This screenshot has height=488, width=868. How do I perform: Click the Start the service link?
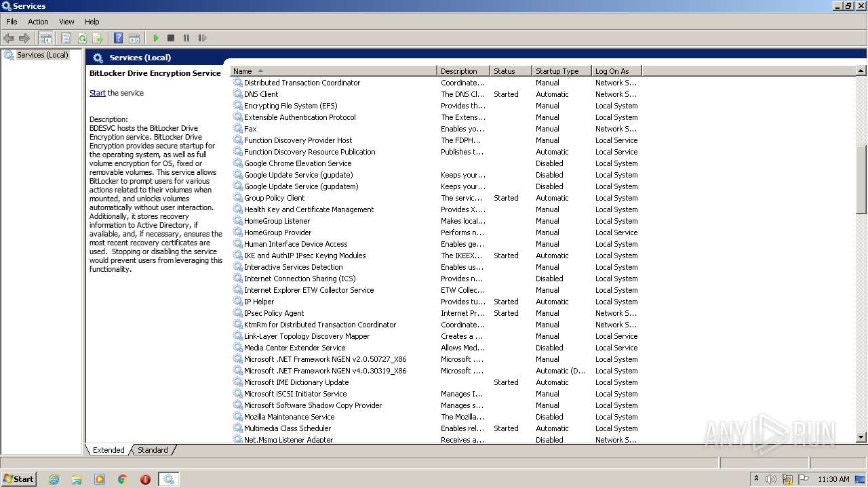[97, 93]
